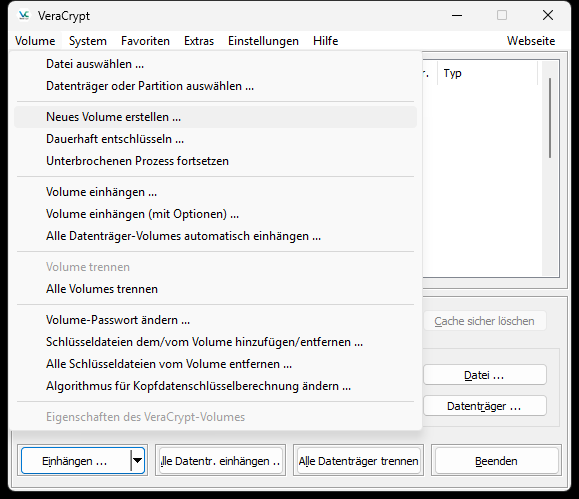579x499 pixels.
Task: Open the Webseite link in menu bar
Action: point(531,41)
